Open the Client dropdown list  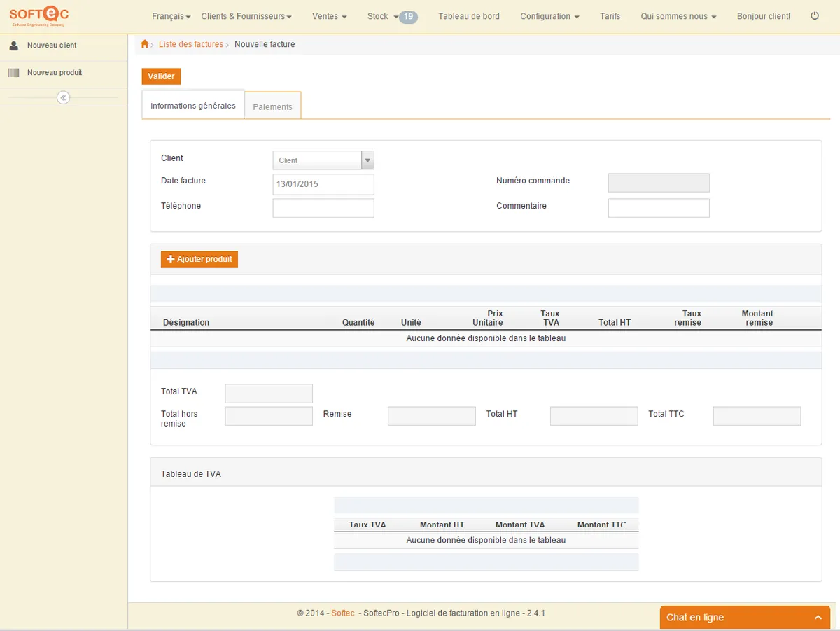pos(367,160)
